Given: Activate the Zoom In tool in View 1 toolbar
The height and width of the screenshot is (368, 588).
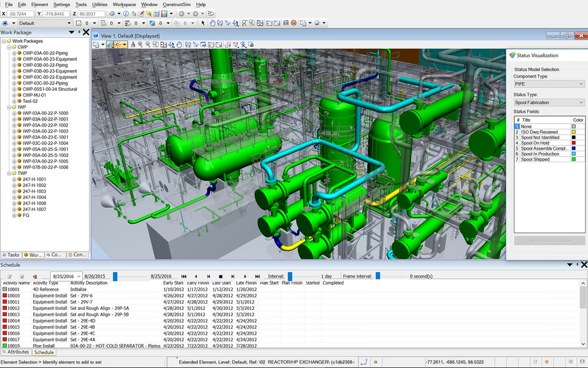Looking at the screenshot, I should click(x=140, y=45).
